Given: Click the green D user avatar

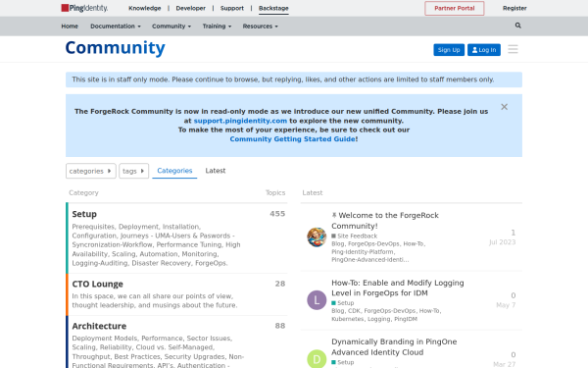Looking at the screenshot, I should click(x=317, y=359).
